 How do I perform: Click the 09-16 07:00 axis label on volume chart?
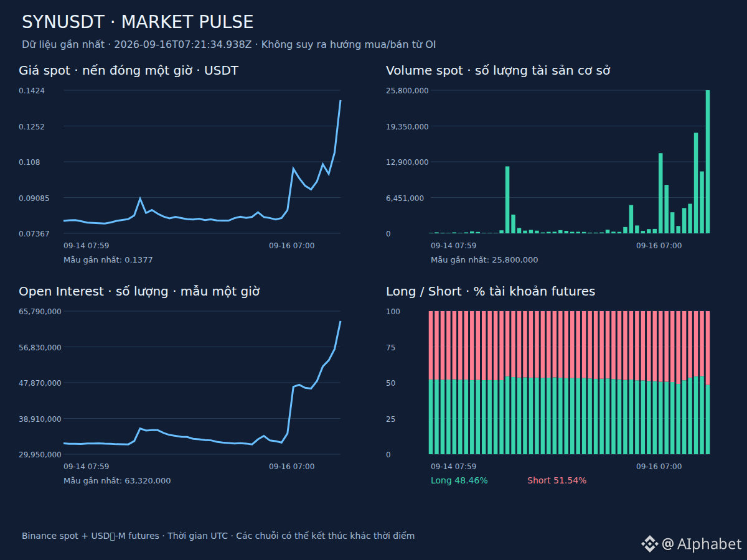click(659, 246)
